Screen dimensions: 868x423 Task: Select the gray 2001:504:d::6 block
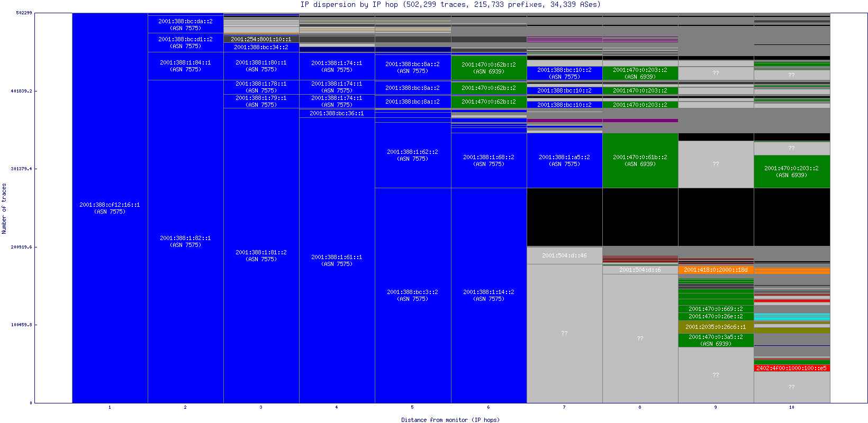tap(640, 270)
